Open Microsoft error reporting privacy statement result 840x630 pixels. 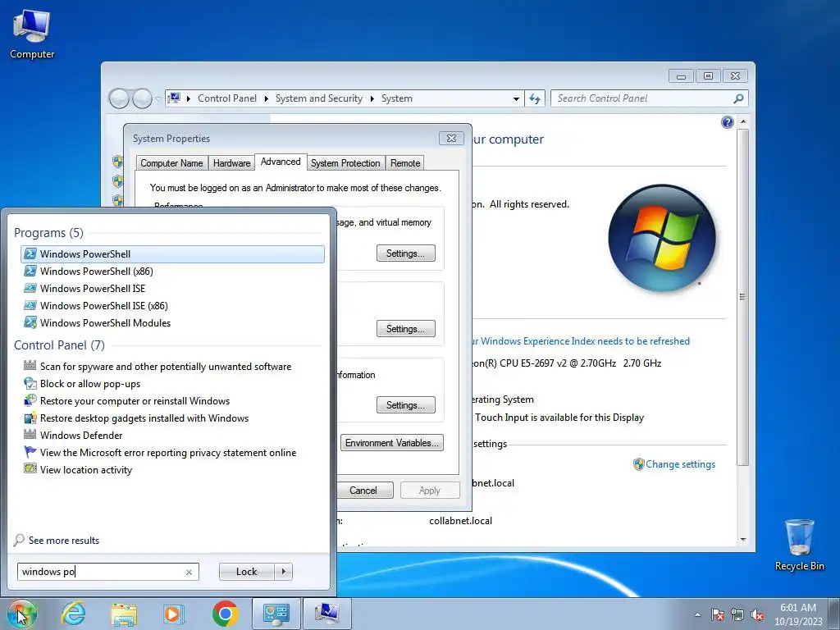coord(172,452)
